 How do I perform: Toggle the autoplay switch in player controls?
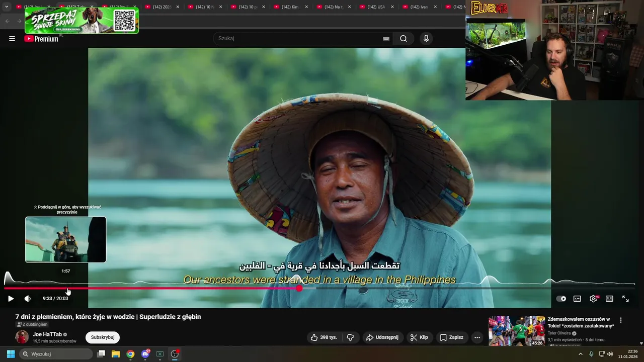tap(561, 299)
